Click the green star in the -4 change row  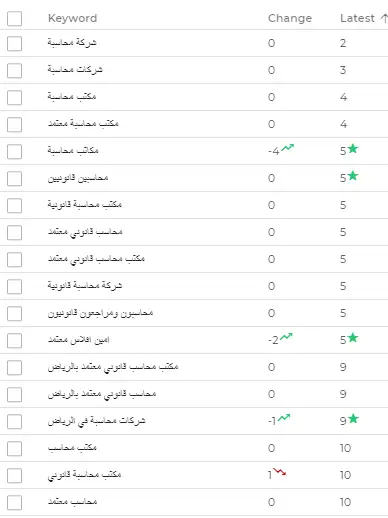click(353, 148)
